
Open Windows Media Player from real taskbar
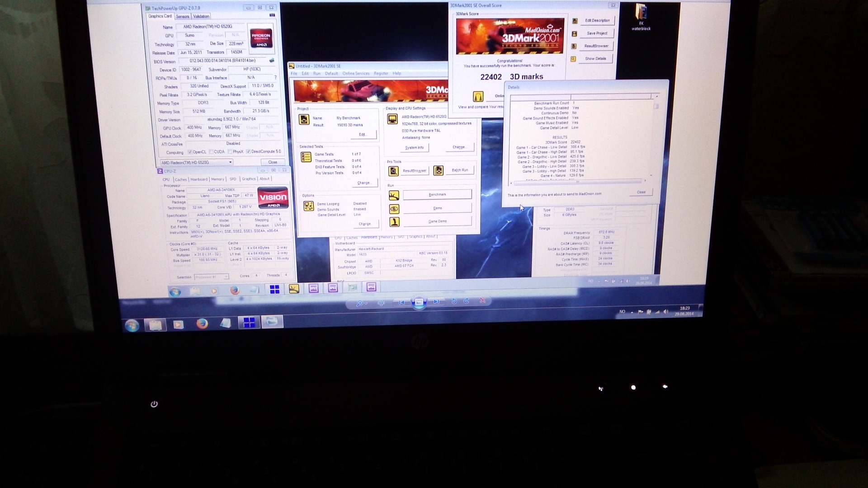coord(179,324)
